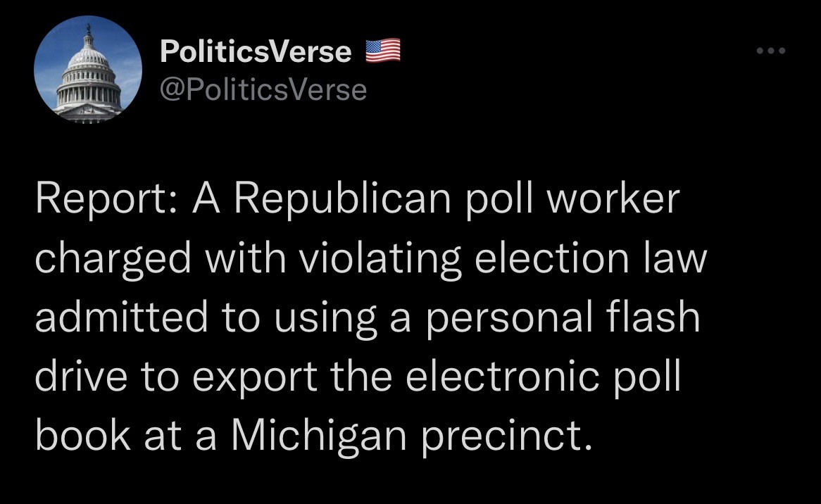Click the word "Republican" in the tweet
This screenshot has height=504, width=821.
pos(342,201)
